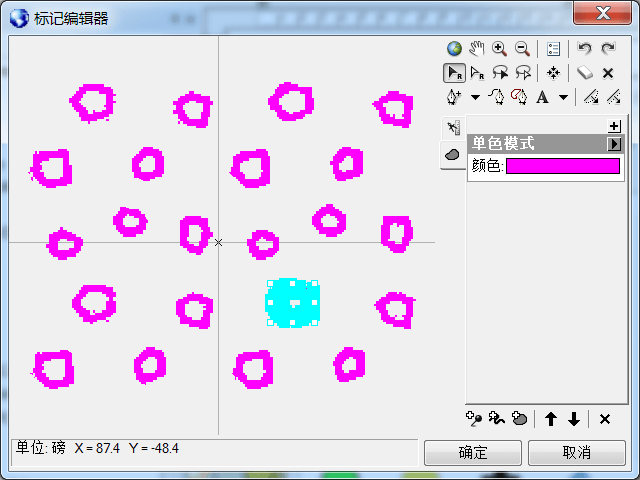Click the toolbar delete X icon
Image resolution: width=640 pixels, height=480 pixels.
[608, 73]
